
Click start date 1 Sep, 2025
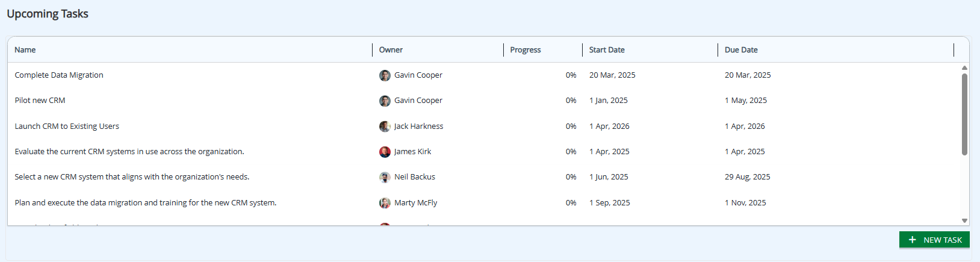(610, 203)
